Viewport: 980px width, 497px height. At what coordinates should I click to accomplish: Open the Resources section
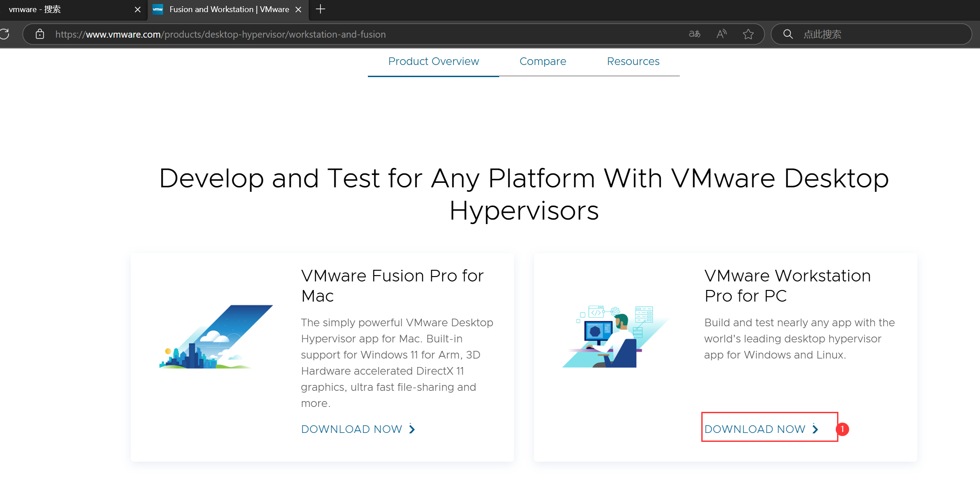coord(633,61)
